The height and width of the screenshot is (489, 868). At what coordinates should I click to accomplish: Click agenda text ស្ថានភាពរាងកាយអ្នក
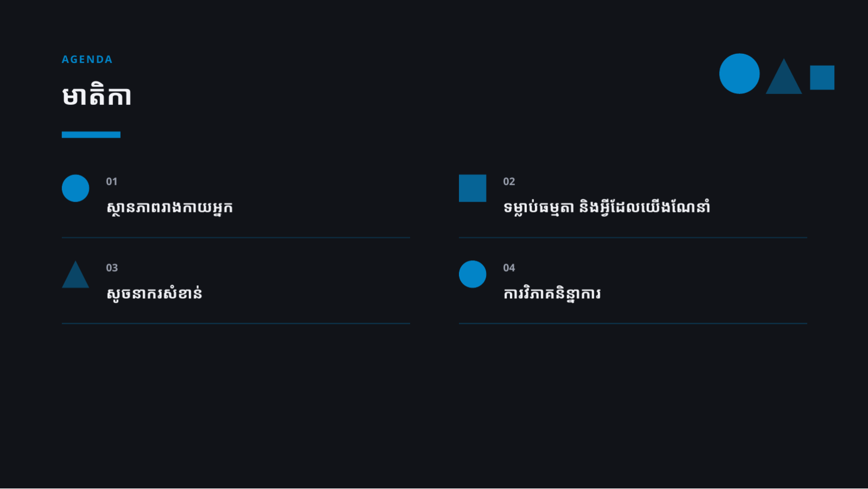tap(169, 208)
